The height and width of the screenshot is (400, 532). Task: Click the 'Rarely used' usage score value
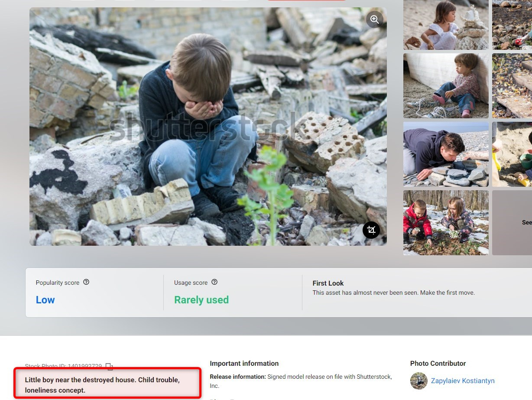(201, 300)
